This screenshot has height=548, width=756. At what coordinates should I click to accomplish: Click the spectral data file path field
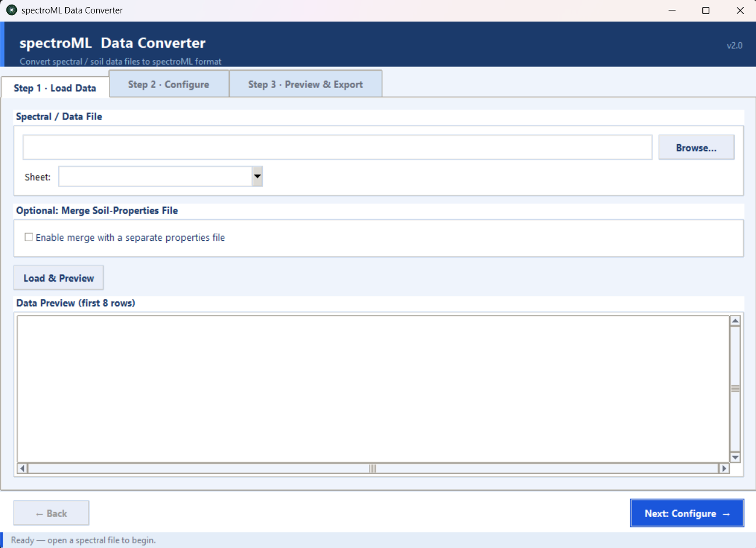point(337,147)
